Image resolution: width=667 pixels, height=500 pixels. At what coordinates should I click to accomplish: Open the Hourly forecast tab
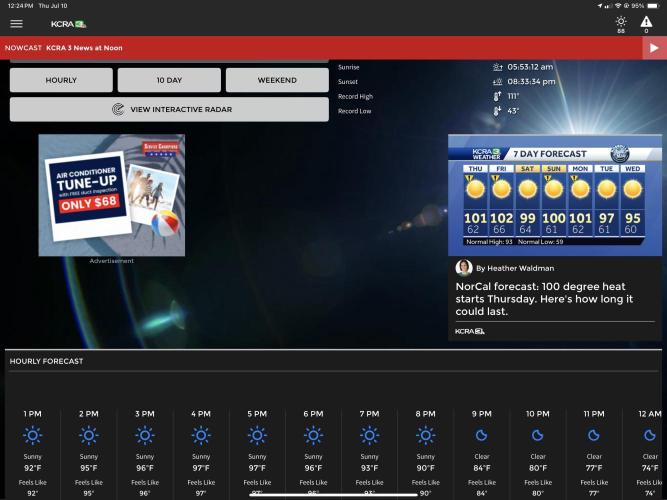[x=61, y=80]
